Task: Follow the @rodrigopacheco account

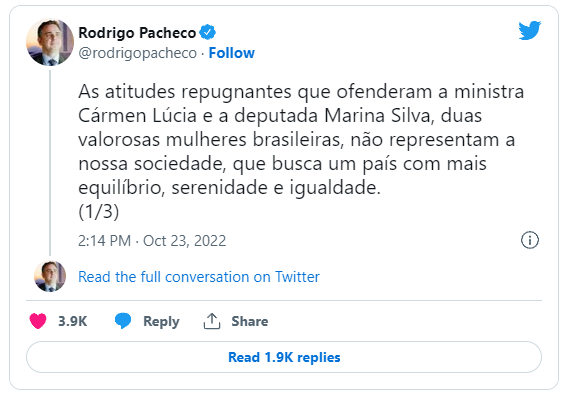Action: [231, 53]
